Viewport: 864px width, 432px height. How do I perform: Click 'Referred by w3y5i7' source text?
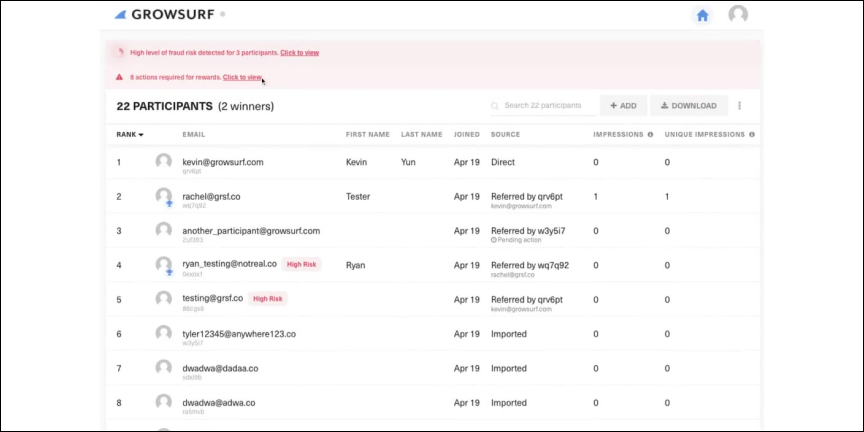tap(528, 231)
